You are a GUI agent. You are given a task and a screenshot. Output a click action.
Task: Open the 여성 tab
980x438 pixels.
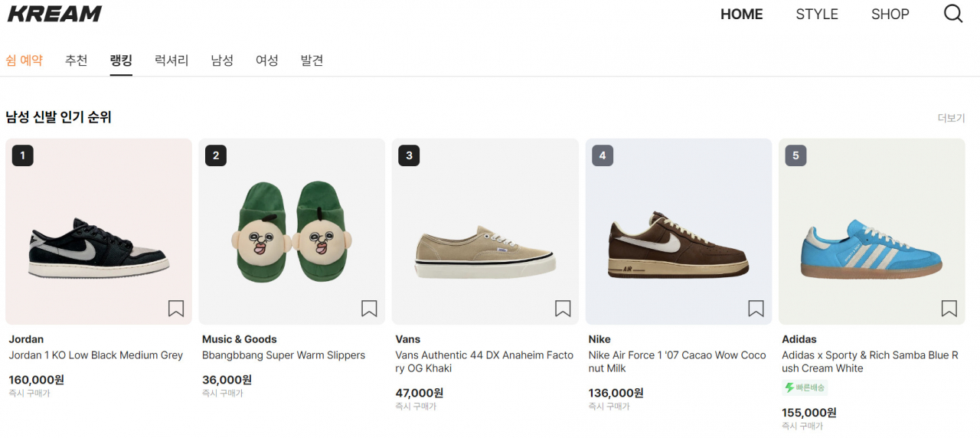[267, 60]
